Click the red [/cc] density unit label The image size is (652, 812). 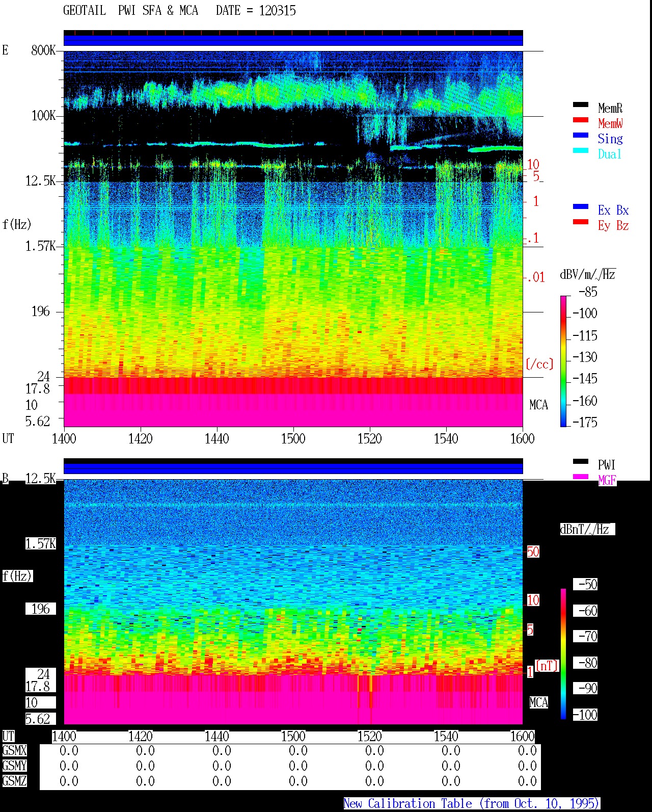click(539, 364)
